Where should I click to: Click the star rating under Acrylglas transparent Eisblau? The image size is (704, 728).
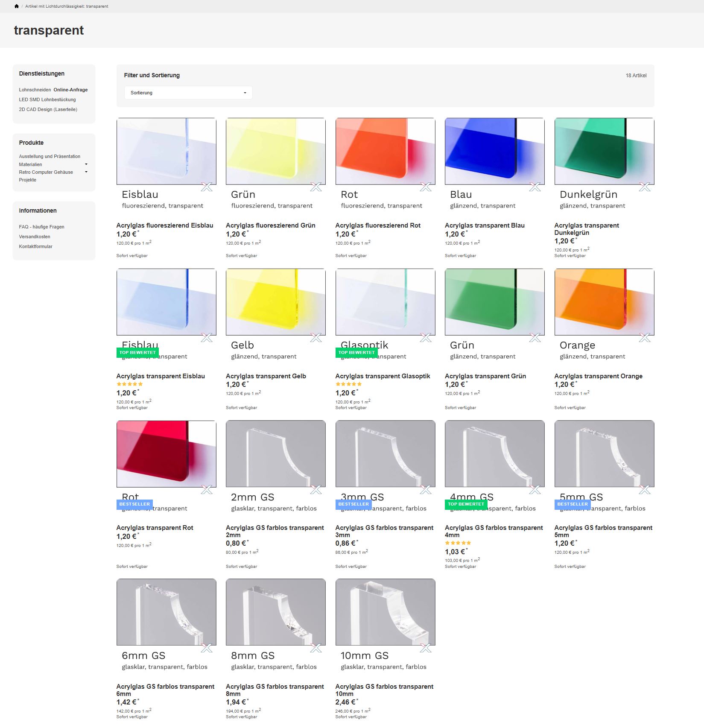(x=129, y=384)
